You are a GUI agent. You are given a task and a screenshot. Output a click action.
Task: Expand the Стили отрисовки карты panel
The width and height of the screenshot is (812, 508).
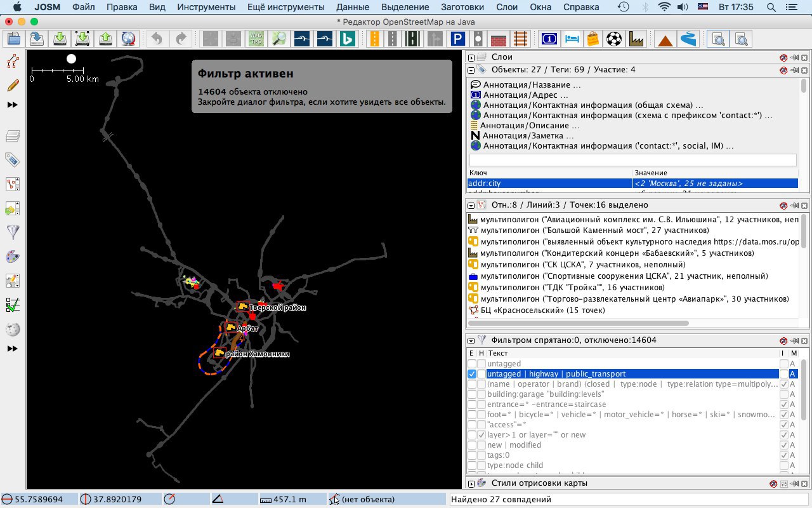click(x=471, y=483)
